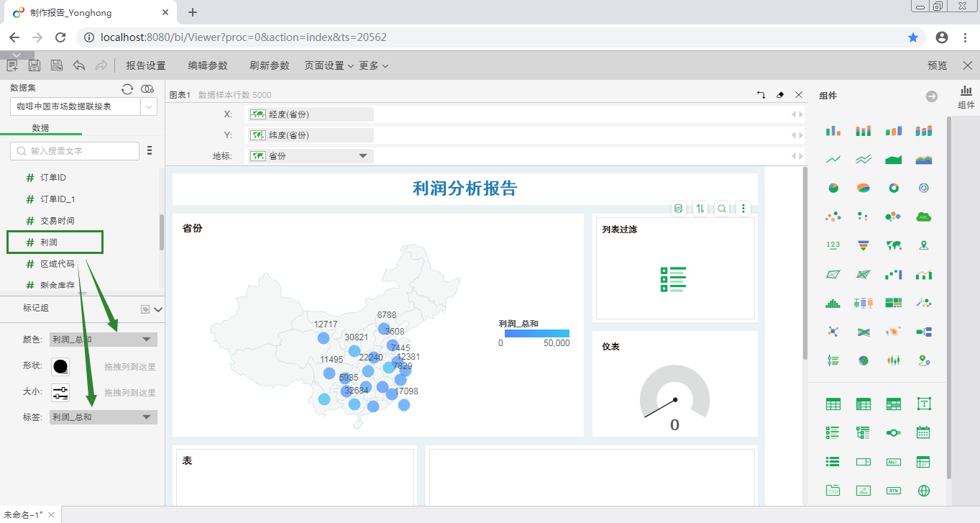Viewport: 980px width, 523px height.
Task: Select the scatter plot component icon
Action: (x=833, y=216)
